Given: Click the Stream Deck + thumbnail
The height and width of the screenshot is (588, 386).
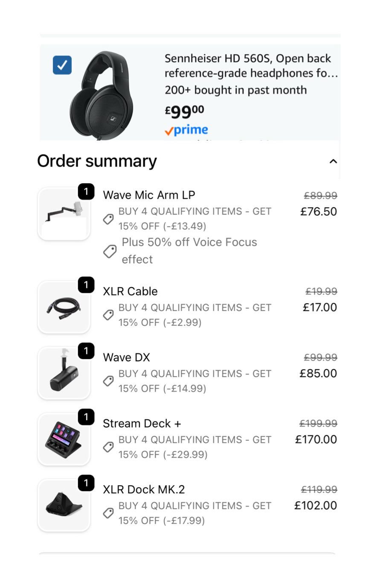Looking at the screenshot, I should [64, 439].
